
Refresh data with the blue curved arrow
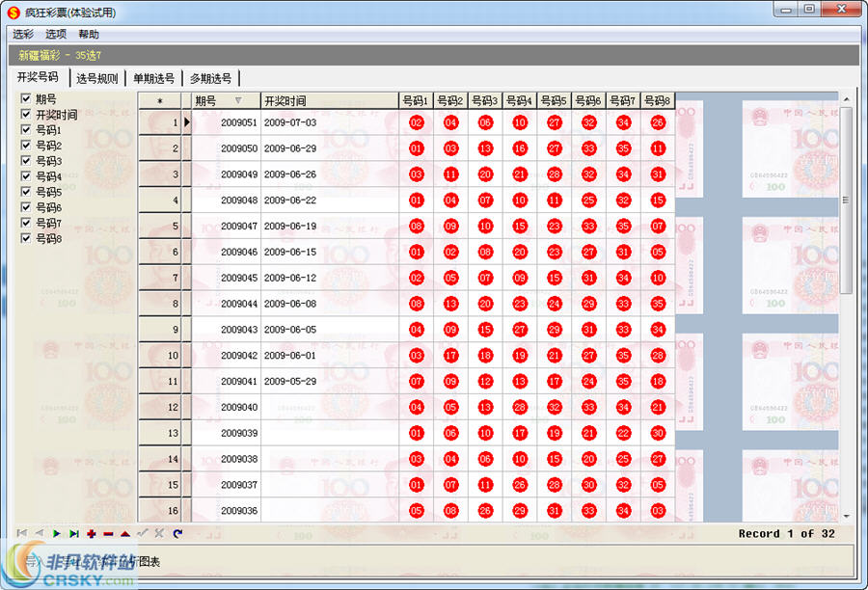177,533
